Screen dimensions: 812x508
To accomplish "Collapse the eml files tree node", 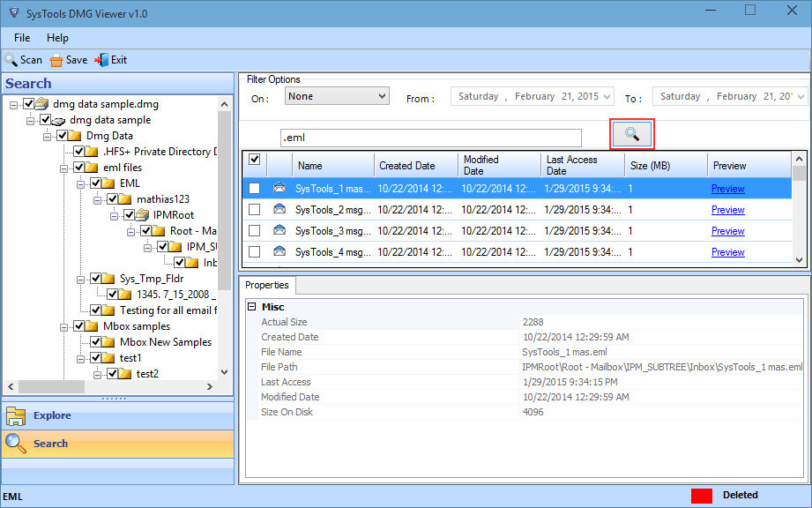I will [63, 168].
